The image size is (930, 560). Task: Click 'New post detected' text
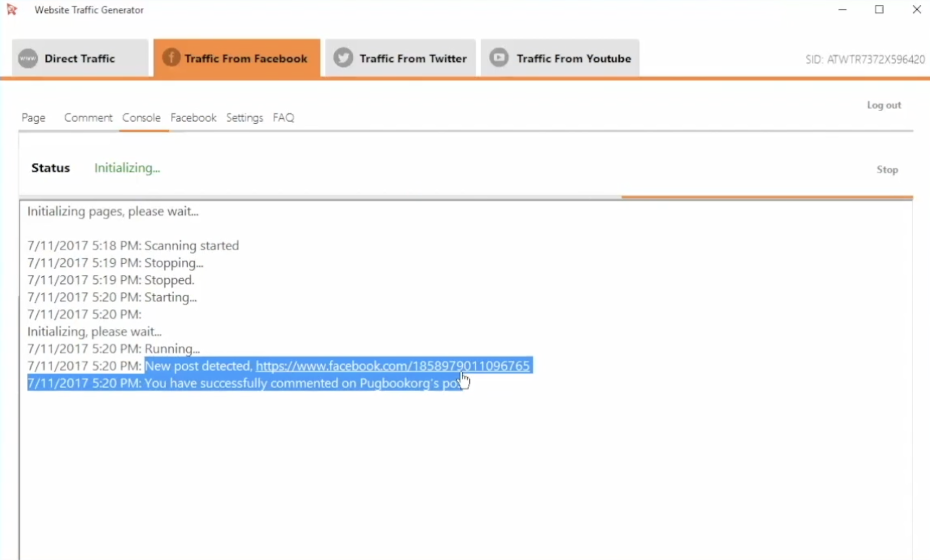click(x=199, y=366)
